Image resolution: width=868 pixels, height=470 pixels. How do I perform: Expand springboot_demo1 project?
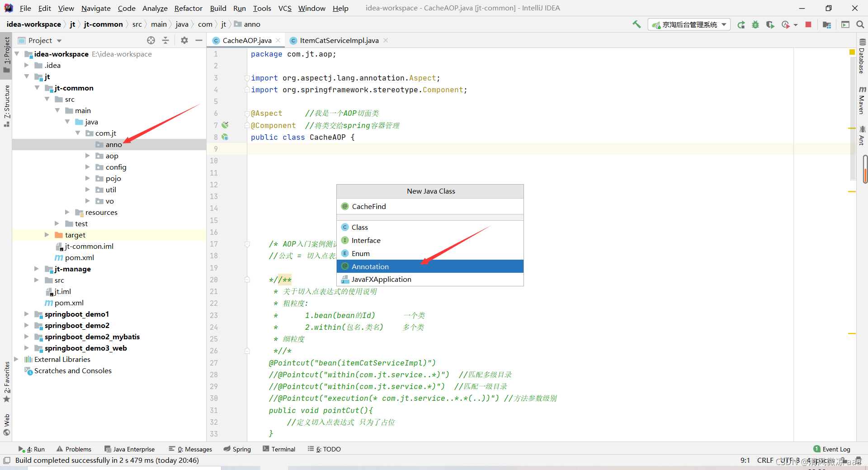27,314
